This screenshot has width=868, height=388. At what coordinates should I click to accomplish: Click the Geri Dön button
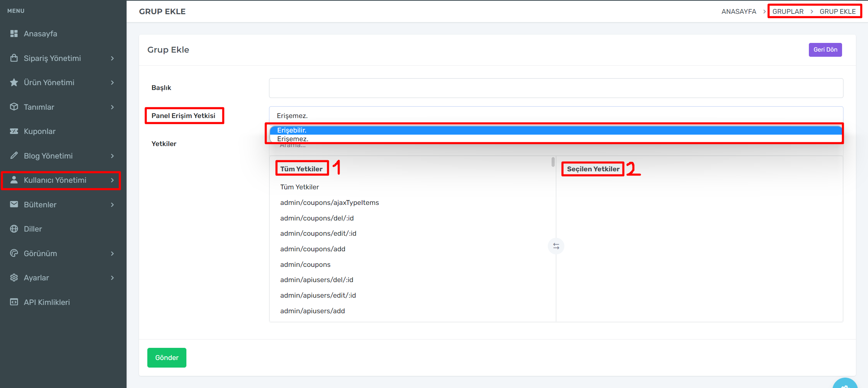825,49
